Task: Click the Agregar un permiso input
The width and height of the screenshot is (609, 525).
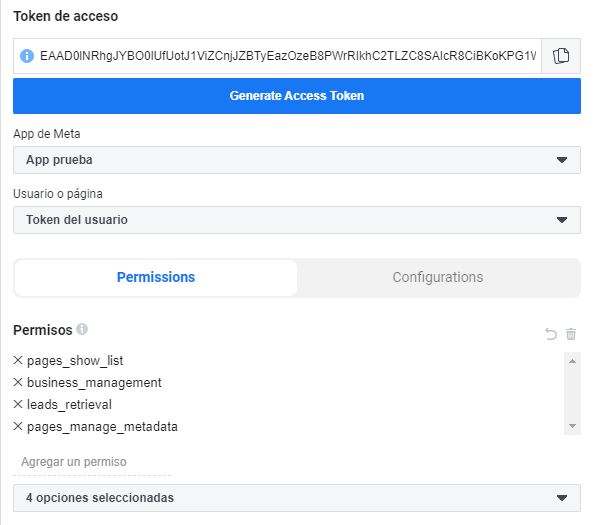Action: [92, 462]
